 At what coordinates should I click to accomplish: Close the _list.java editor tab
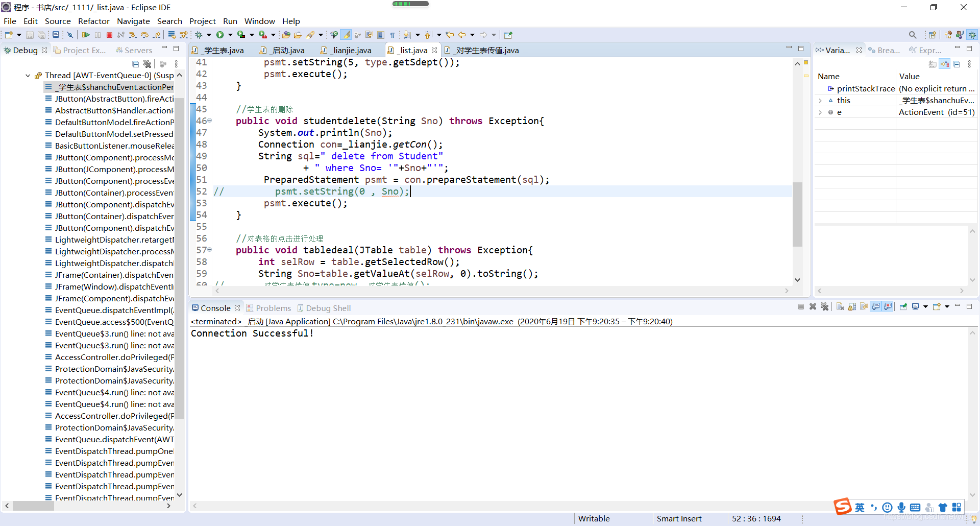click(434, 50)
